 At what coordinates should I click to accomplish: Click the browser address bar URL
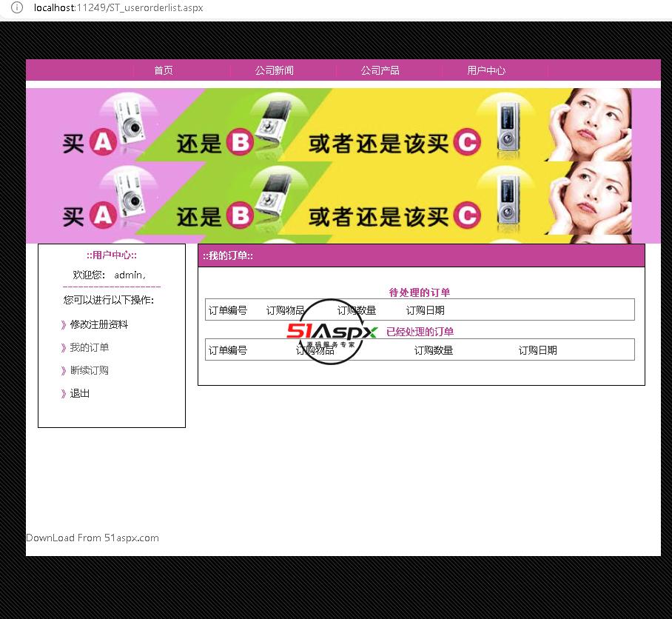pyautogui.click(x=118, y=7)
